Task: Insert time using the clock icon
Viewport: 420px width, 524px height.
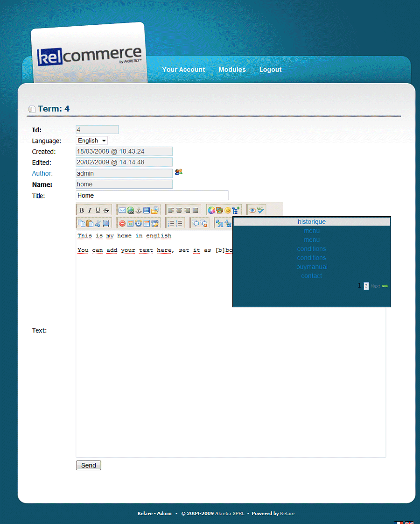Action: coord(139,223)
